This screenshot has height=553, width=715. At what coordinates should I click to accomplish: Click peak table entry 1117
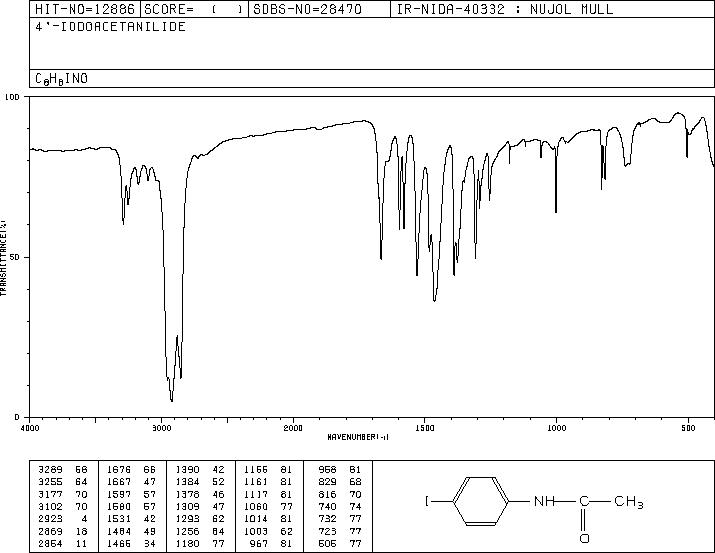268,494
